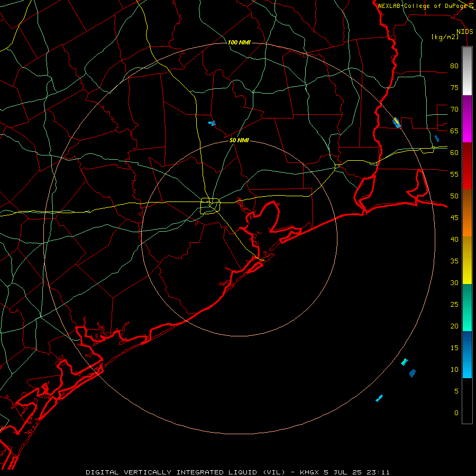Click the teal echo over the Gulf
This screenshot has height=476, width=476.
coord(405,362)
